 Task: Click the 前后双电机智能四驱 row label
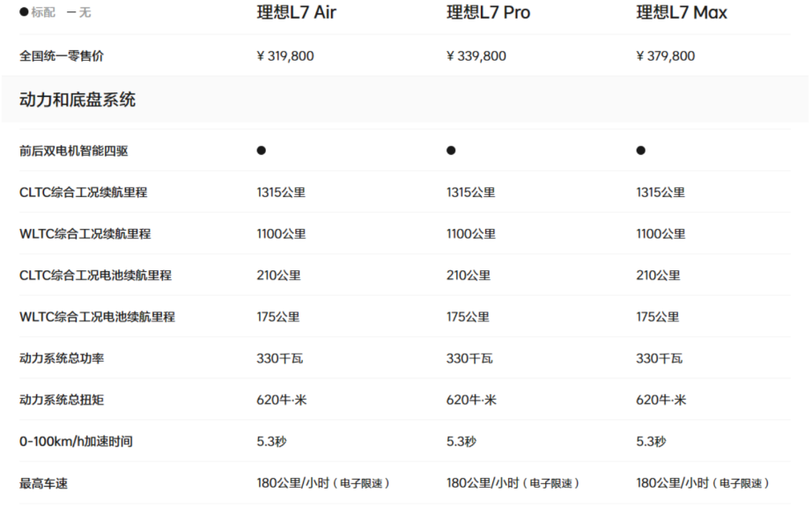[x=73, y=151]
